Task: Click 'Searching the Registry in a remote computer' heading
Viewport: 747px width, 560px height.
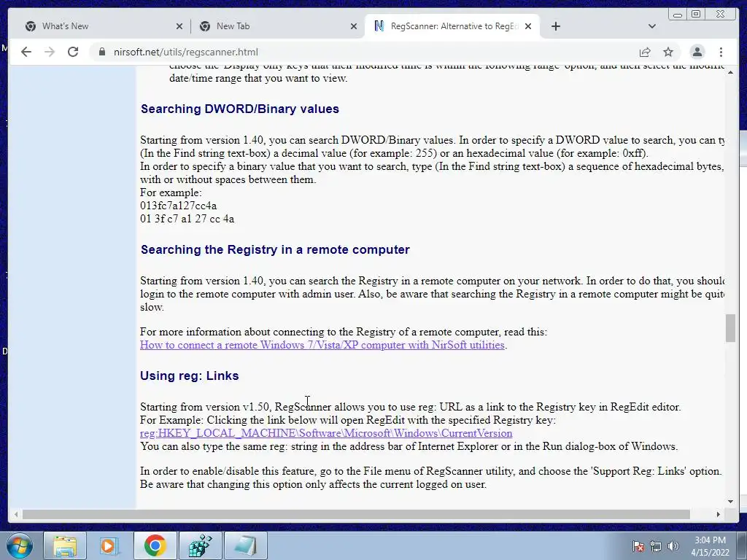Action: click(275, 250)
